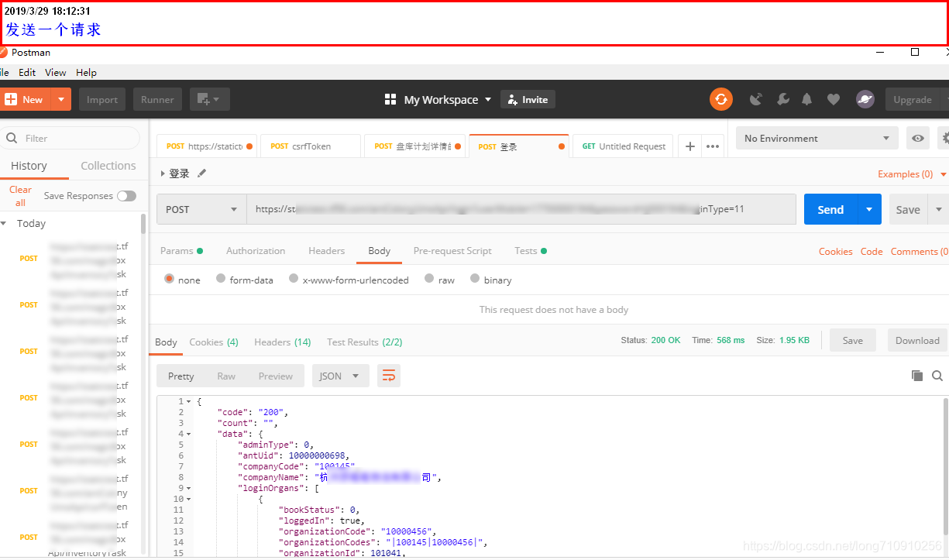Copy response with the clipboard icon
The image size is (949, 560).
(x=917, y=376)
